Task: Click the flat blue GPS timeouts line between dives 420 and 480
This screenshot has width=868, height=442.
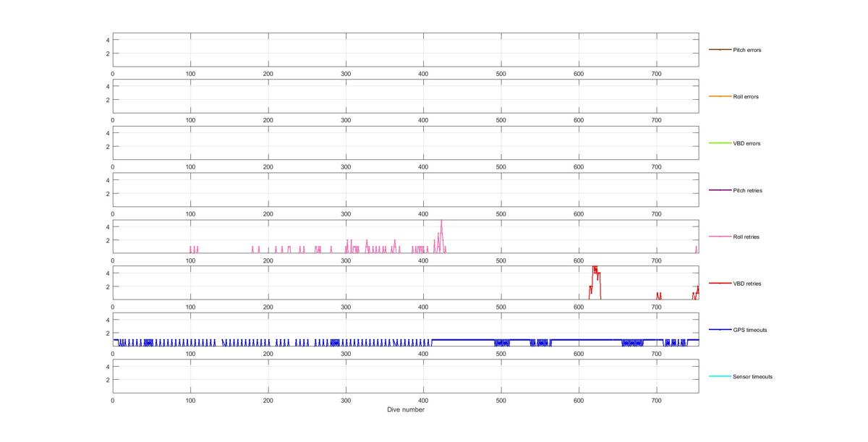Action: point(462,339)
